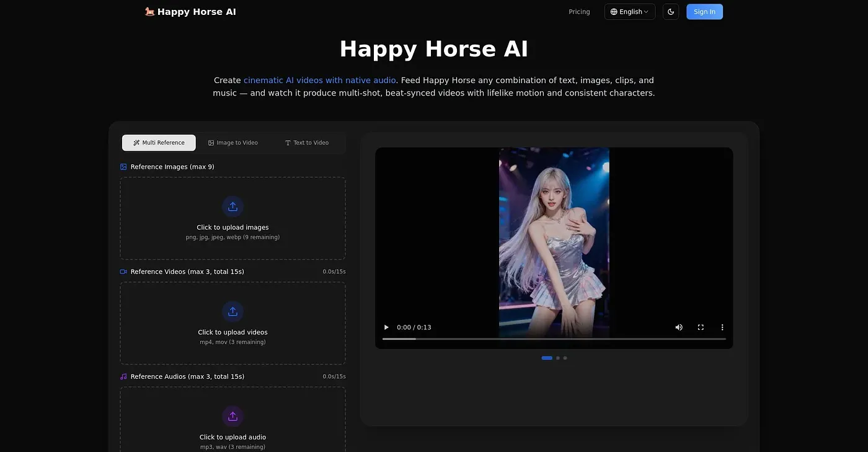The height and width of the screenshot is (452, 868).
Task: Click the video preview thumbnail of the dancer
Action: [x=554, y=242]
